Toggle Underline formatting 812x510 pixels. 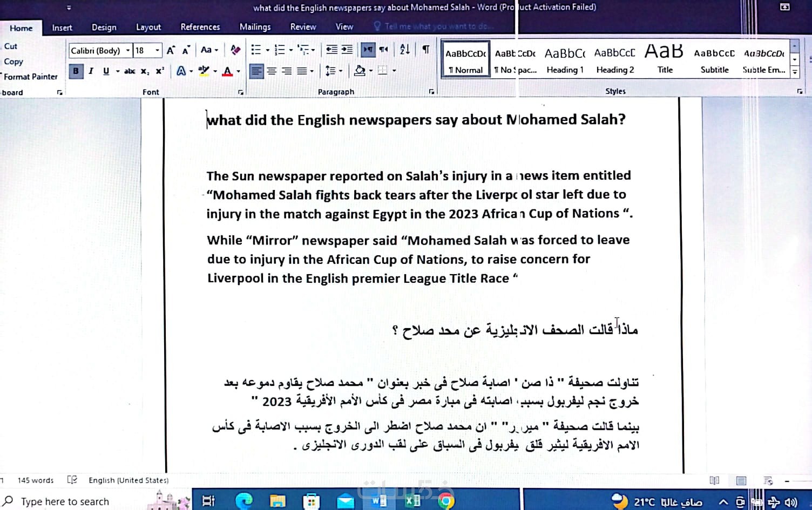[x=106, y=71]
